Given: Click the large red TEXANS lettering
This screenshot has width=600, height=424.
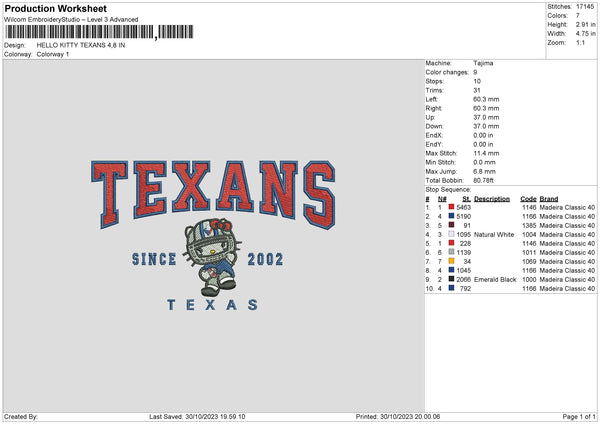Looking at the screenshot, I should tap(213, 194).
